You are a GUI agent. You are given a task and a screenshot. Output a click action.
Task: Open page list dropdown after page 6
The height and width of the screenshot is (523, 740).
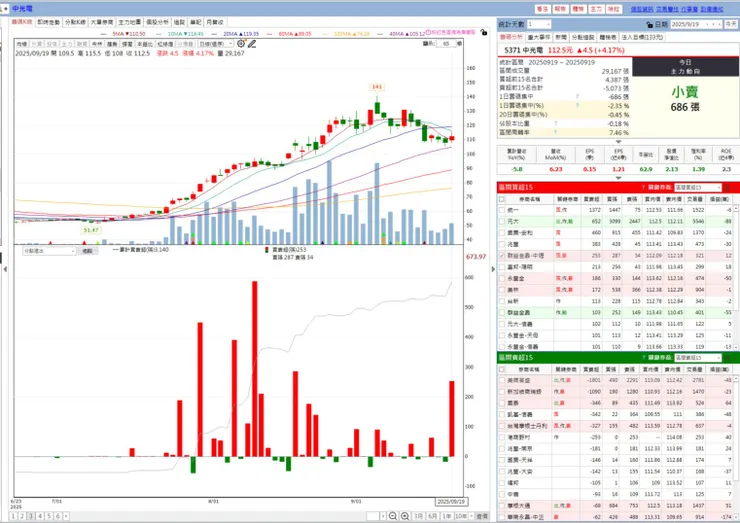pos(66,516)
